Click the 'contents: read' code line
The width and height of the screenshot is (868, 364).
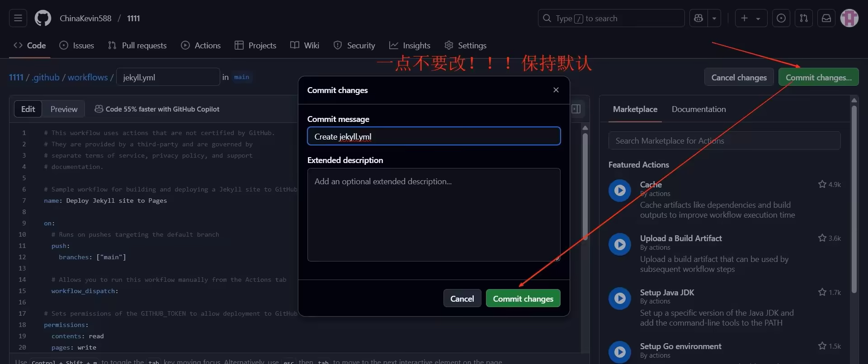coord(77,336)
